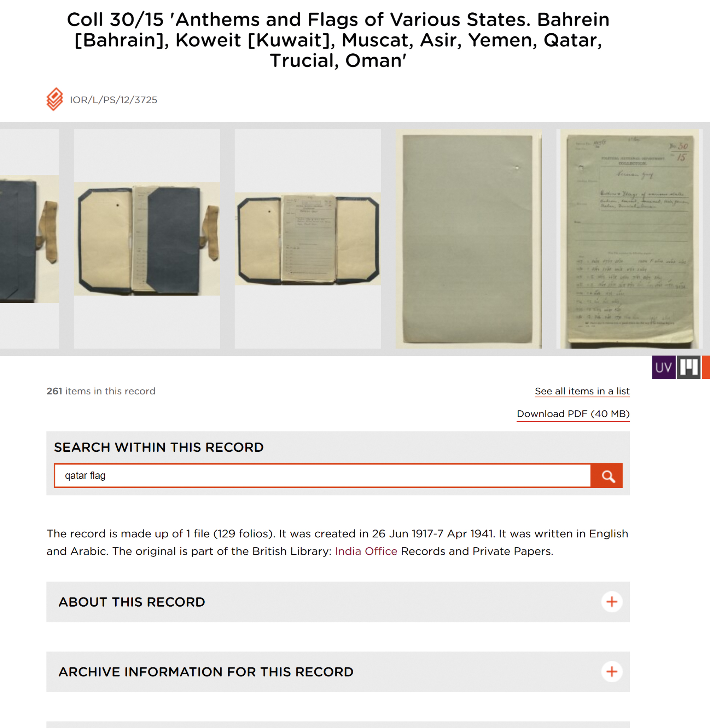Open thumbnail with blue flap and tie

coord(146,239)
